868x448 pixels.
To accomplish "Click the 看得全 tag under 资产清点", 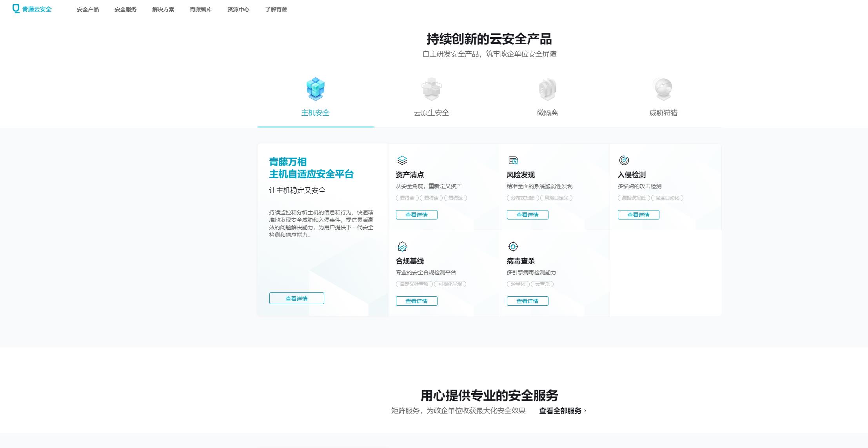I will 407,198.
